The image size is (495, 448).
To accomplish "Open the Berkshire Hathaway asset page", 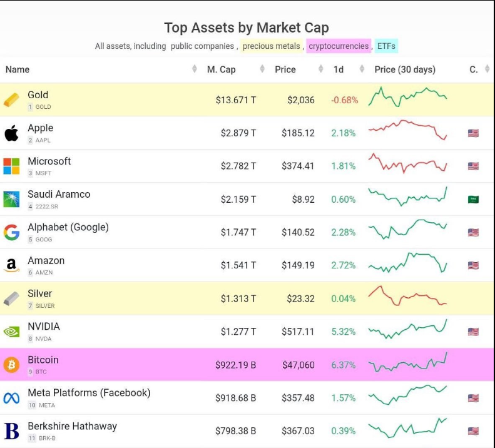I will point(72,426).
